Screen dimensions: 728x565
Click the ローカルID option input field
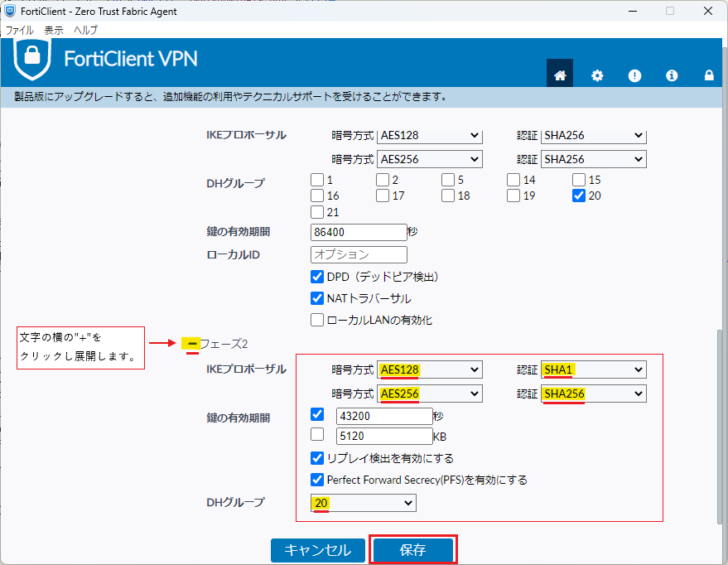pos(359,254)
